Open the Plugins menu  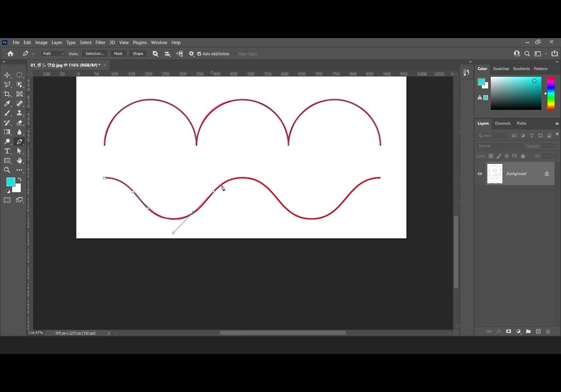140,43
